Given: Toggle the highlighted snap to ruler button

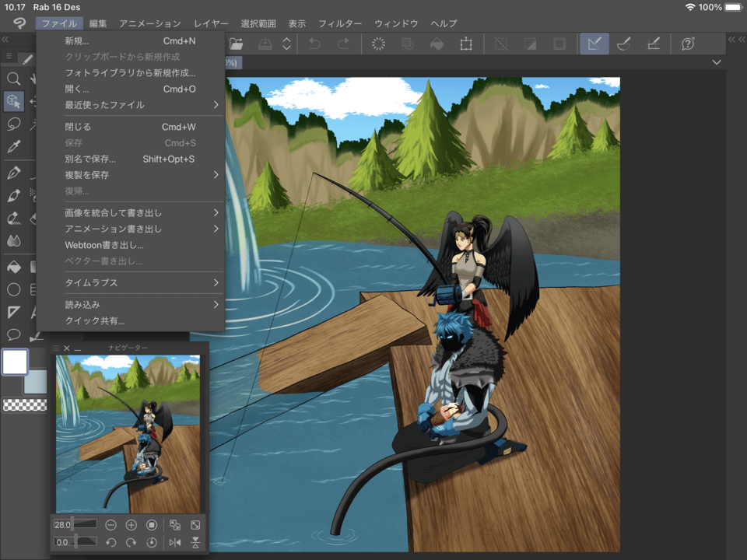Looking at the screenshot, I should (x=594, y=44).
